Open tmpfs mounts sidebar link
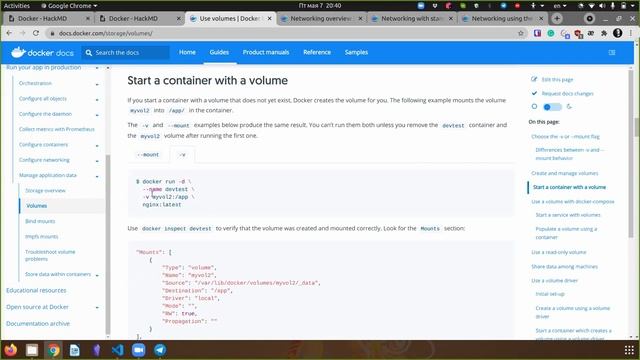Screen dimensions: 640x360 (x=42, y=237)
